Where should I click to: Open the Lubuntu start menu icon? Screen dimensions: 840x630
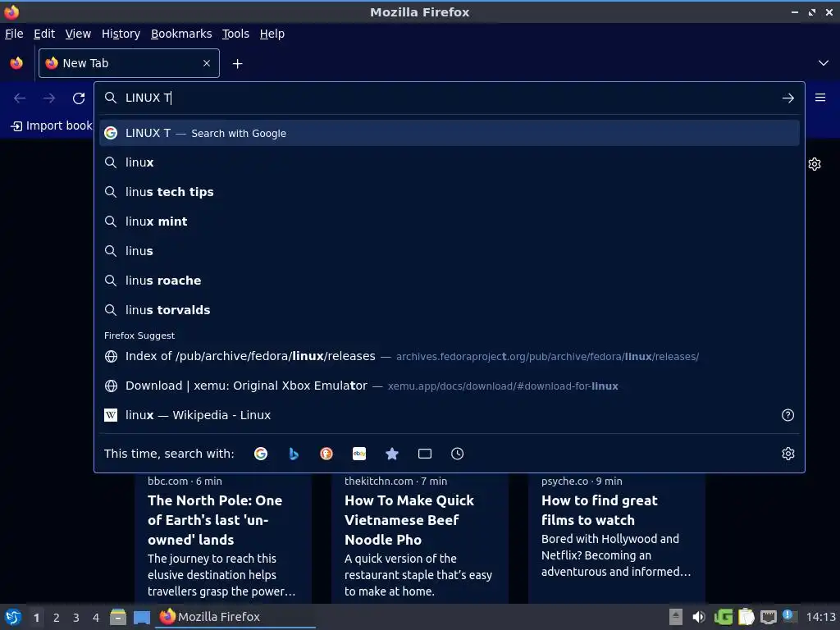coord(13,617)
